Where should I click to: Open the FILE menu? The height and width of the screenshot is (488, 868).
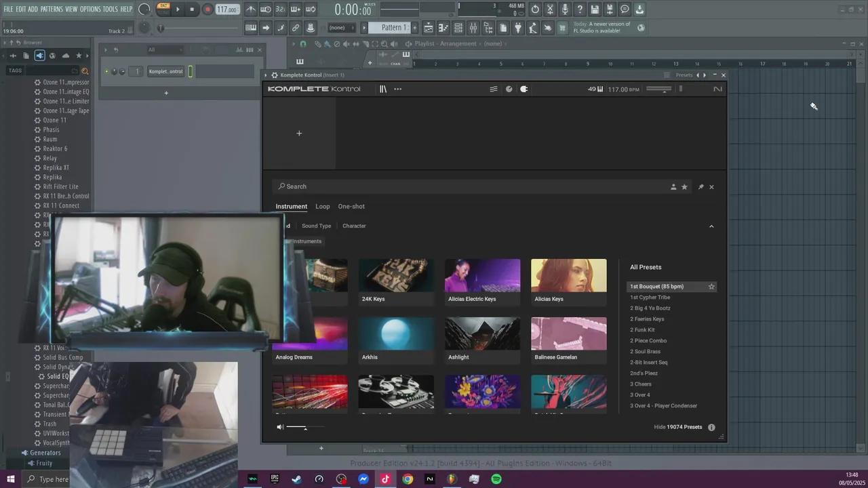tap(8, 9)
